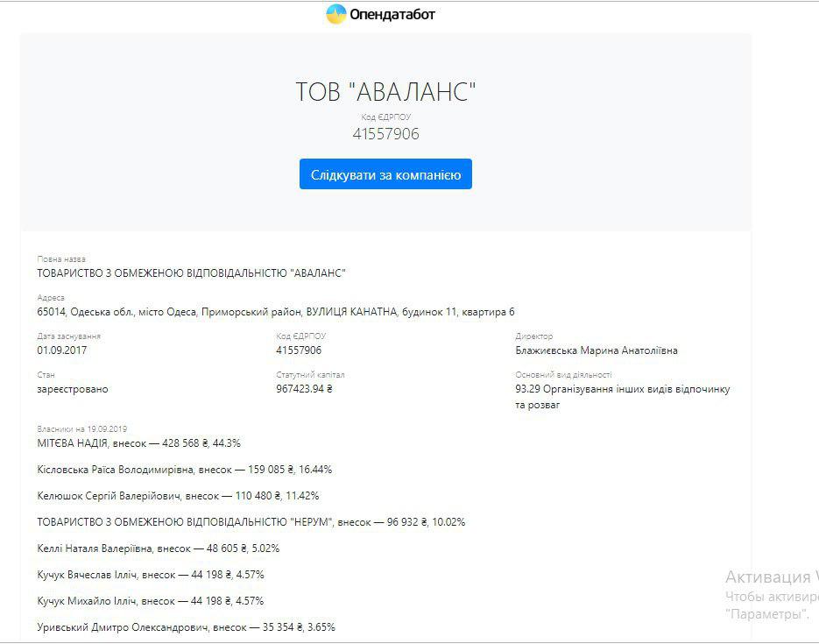Click the Стан label

[46, 375]
